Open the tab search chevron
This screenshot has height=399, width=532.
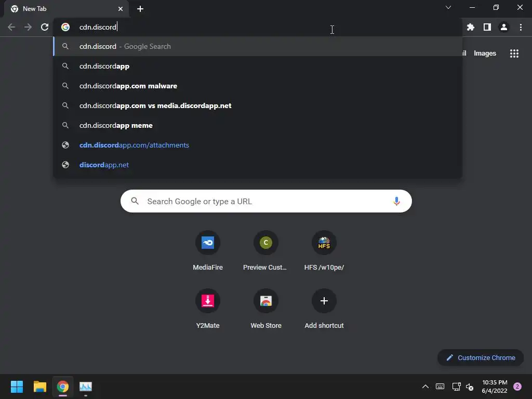(x=448, y=7)
